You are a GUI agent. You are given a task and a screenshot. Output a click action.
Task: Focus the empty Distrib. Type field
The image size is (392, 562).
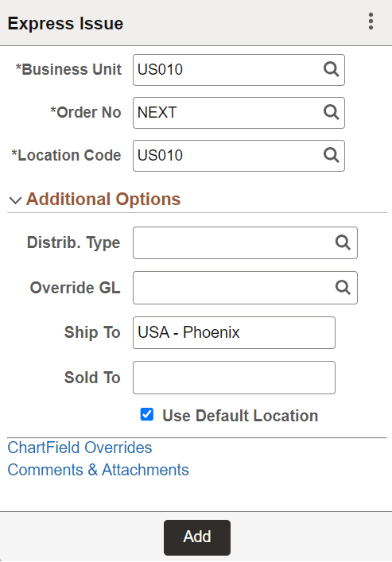[x=245, y=242]
